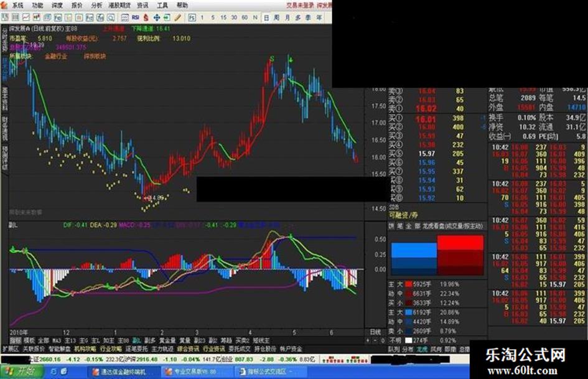Screen dimensions: 588x379
Task: Select the 月 monthly period button
Action: (287, 17)
